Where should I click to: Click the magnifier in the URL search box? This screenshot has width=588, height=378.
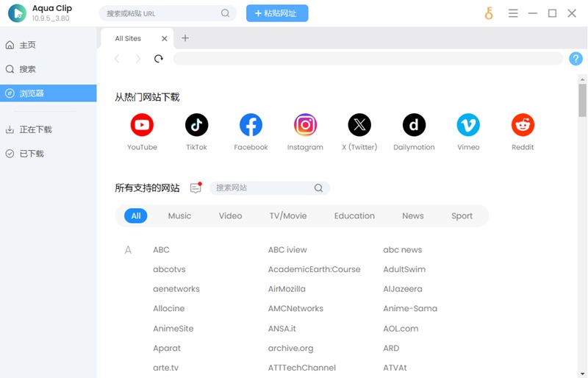point(225,13)
